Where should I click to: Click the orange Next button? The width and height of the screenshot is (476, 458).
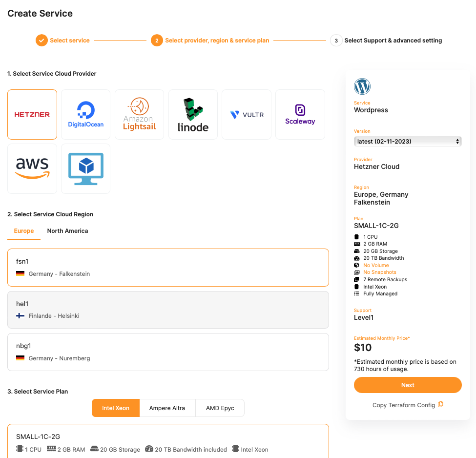point(408,385)
